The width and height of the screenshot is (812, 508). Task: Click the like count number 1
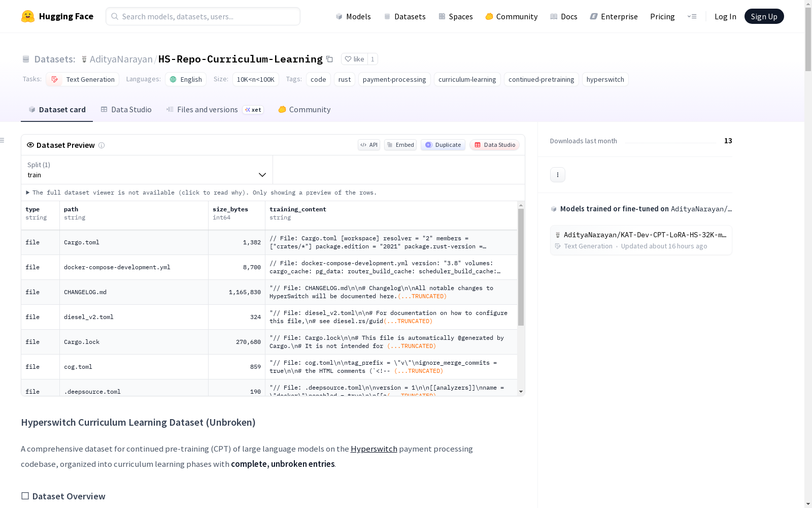373,59
